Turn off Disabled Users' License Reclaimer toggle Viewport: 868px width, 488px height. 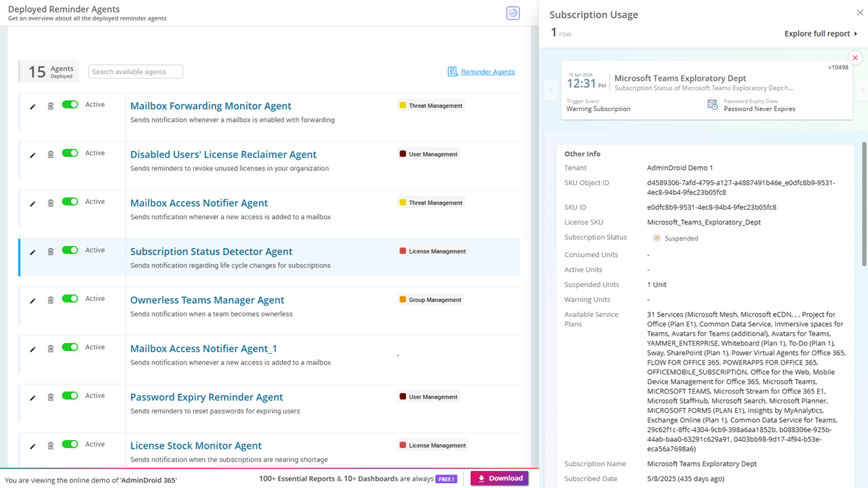point(70,153)
